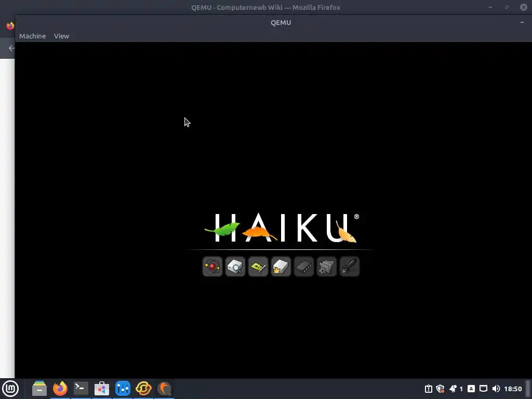Click the rocket boot-stage icon
The image size is (532, 399).
click(349, 267)
